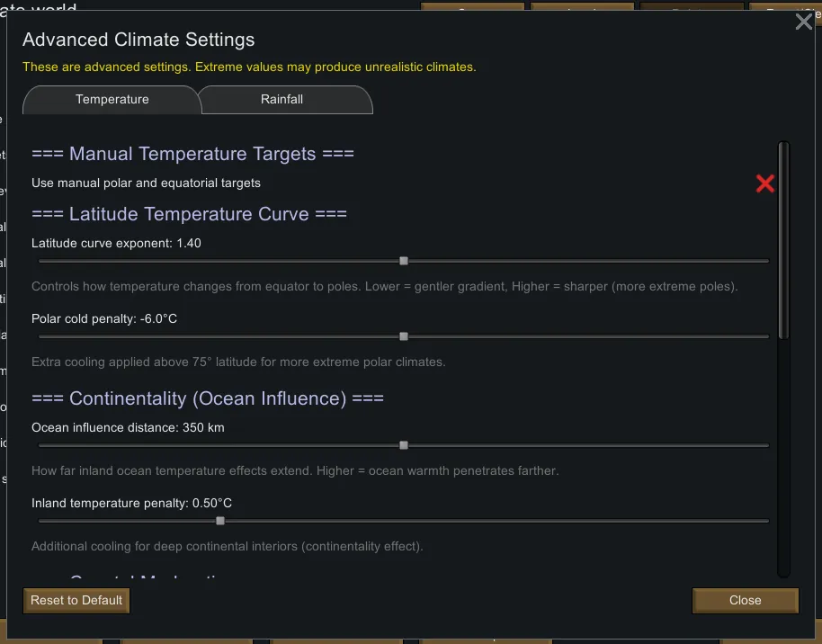
Task: Set Latitude curve exponent slider to far-left end
Action: point(40,261)
